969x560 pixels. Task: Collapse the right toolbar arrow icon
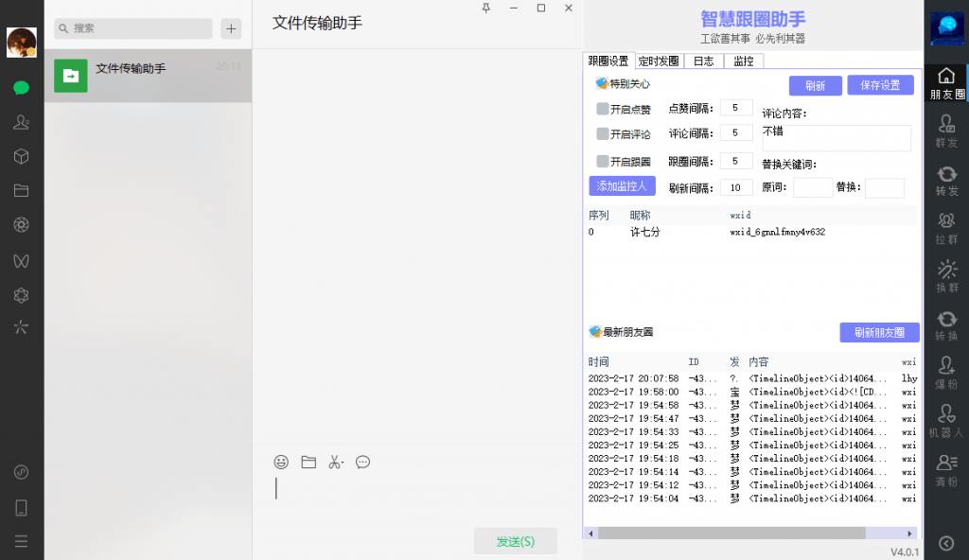(946, 543)
